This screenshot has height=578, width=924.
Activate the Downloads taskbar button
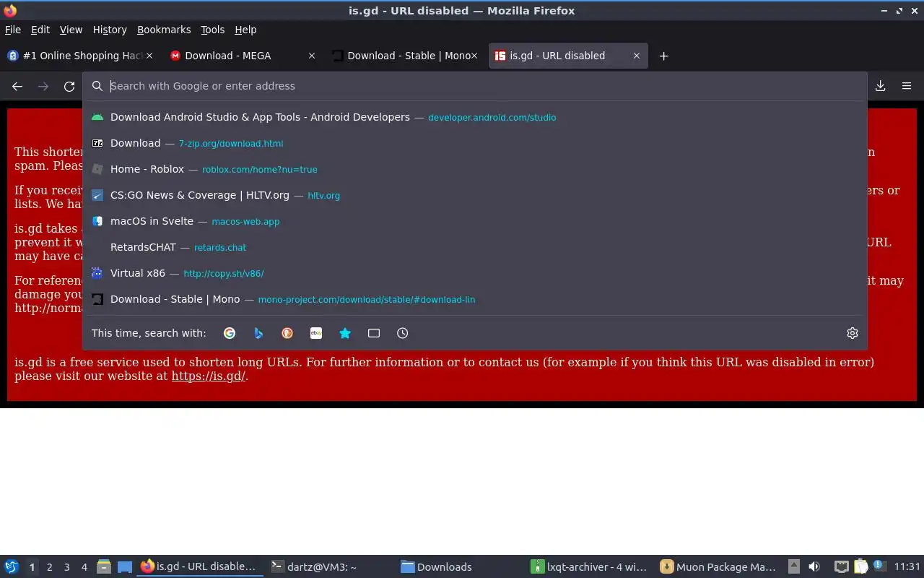pos(459,567)
